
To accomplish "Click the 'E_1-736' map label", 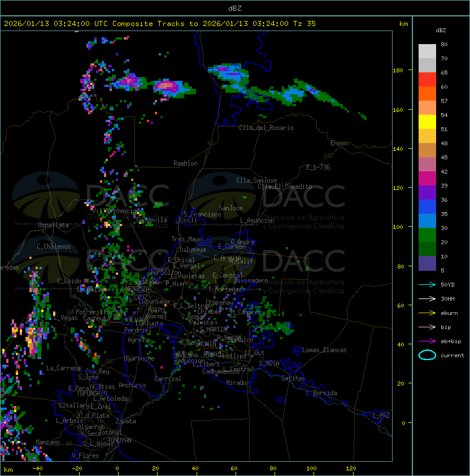I will (318, 167).
